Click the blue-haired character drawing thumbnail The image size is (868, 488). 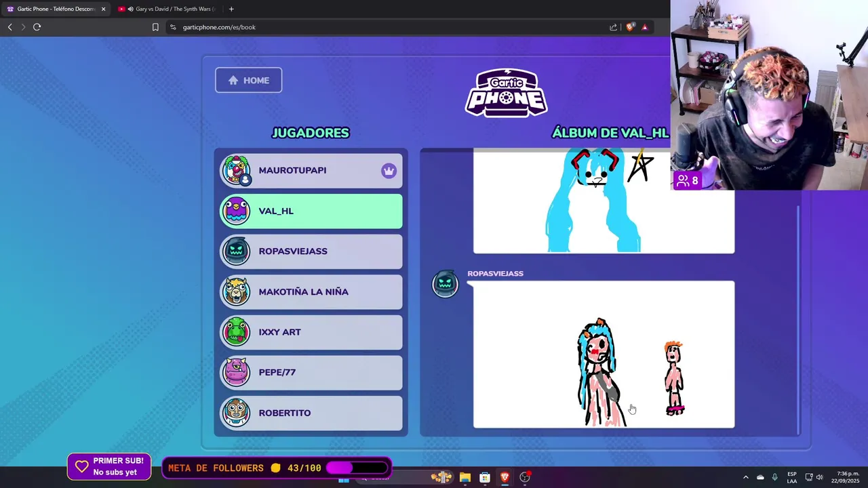click(x=604, y=201)
